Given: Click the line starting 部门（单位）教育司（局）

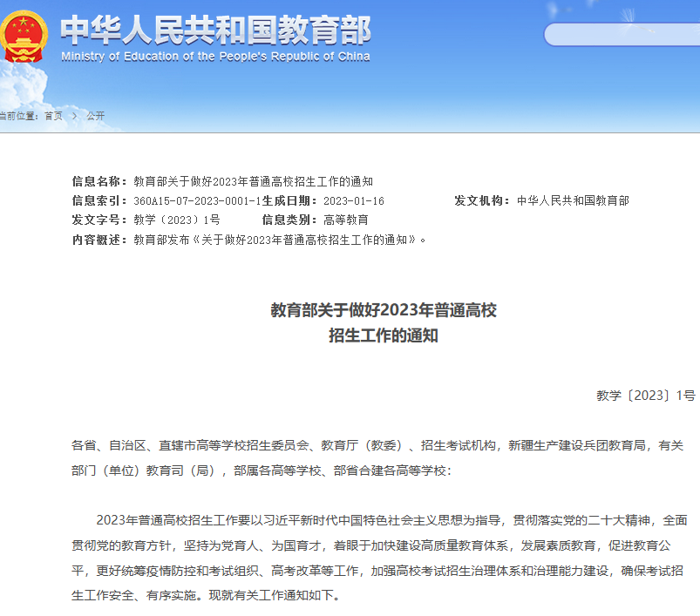Looking at the screenshot, I should (x=262, y=470).
